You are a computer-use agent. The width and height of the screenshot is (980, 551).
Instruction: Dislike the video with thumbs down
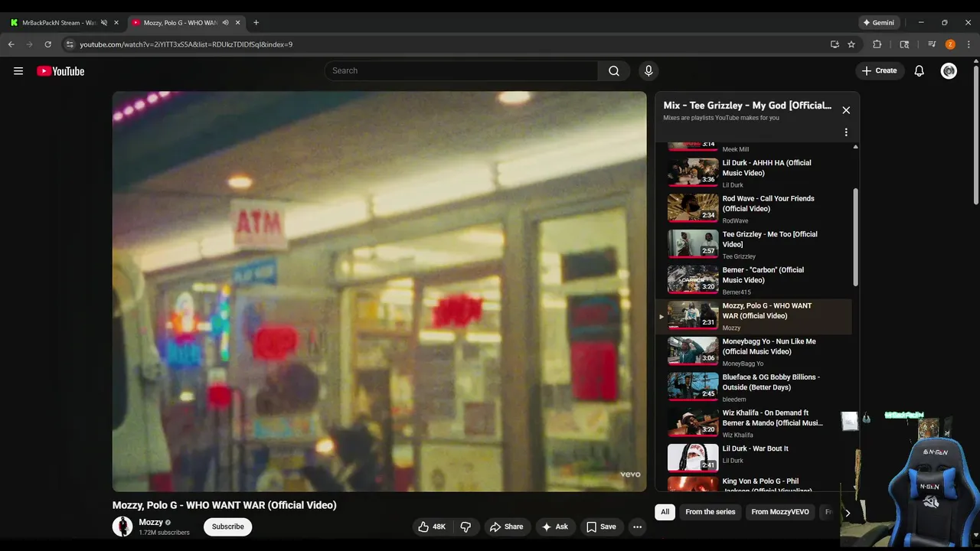(465, 527)
